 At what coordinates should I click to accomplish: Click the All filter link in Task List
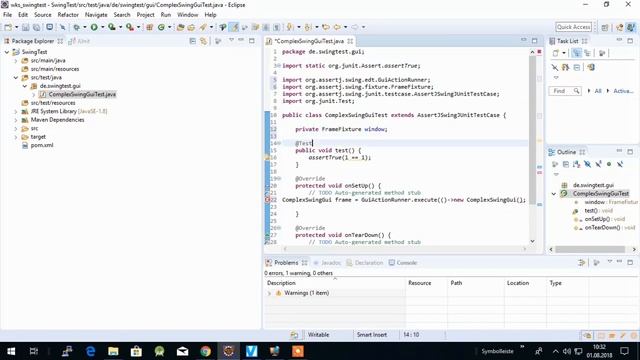pyautogui.click(x=598, y=91)
